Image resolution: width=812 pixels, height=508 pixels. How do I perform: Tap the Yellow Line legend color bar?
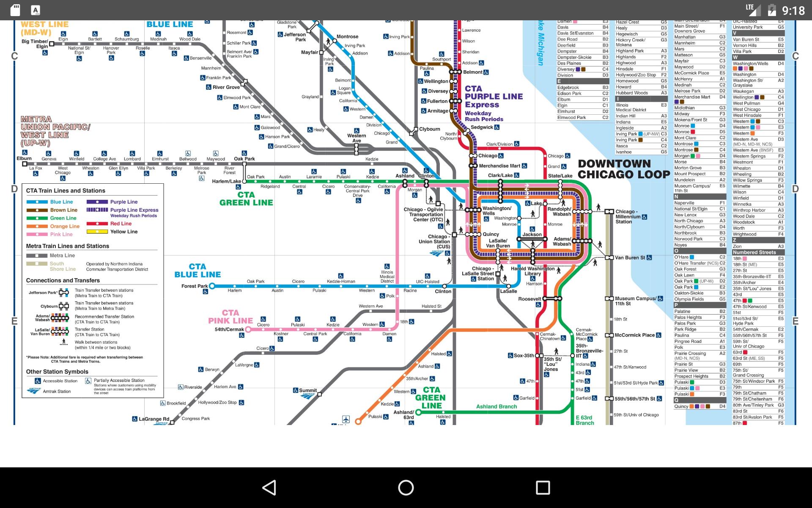97,232
